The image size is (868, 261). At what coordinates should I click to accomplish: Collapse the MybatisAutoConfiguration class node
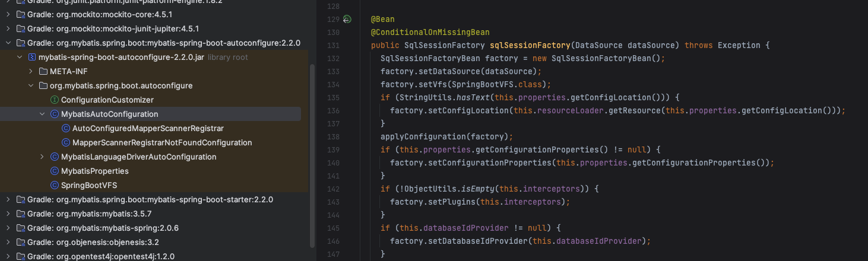point(42,114)
